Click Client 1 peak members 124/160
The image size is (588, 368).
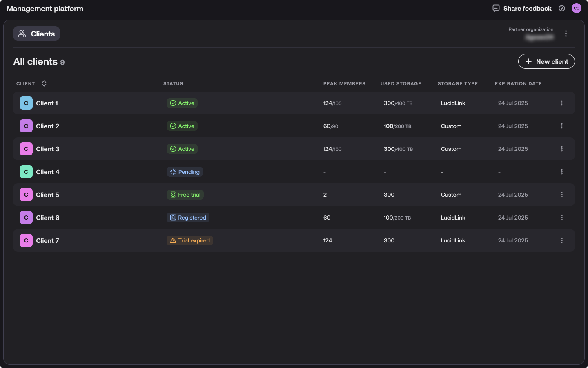coord(332,103)
